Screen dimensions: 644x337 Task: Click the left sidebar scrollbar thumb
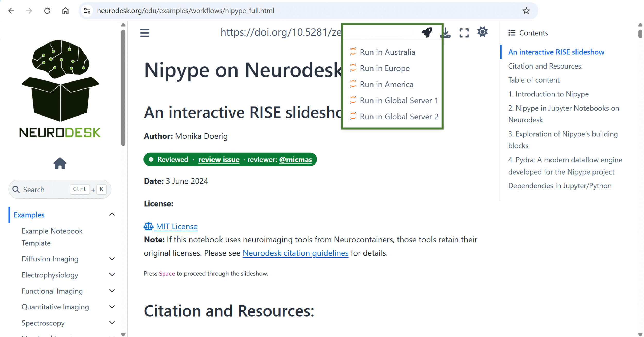click(123, 88)
